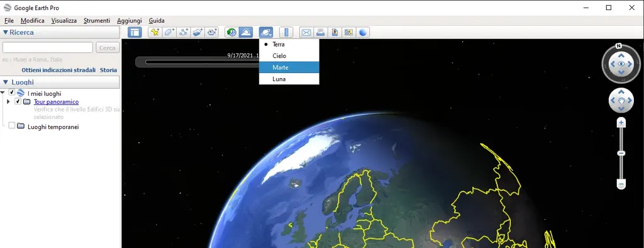644x248 pixels.
Task: Toggle the sidebar panel button
Action: pos(135,32)
